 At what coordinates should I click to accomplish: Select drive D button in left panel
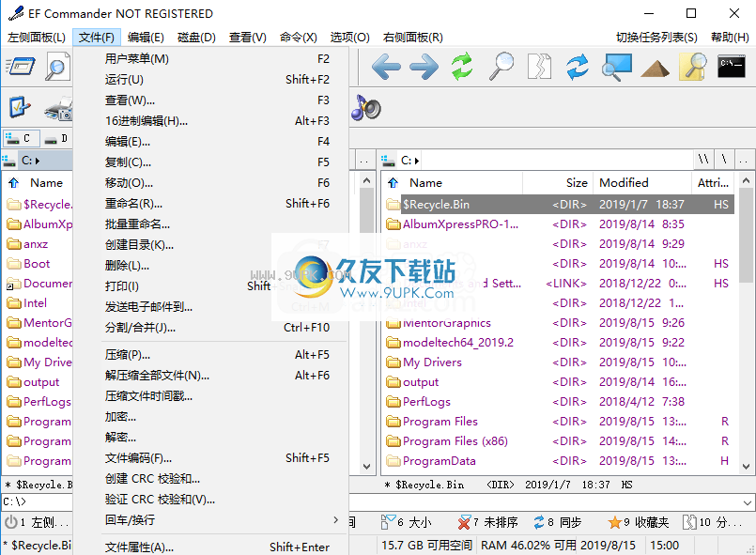click(56, 139)
